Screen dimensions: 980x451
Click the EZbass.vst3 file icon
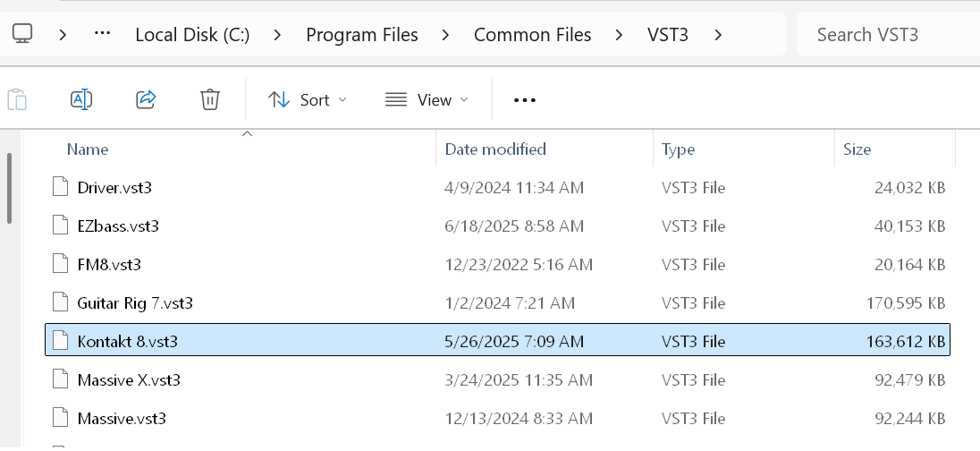[x=61, y=225]
